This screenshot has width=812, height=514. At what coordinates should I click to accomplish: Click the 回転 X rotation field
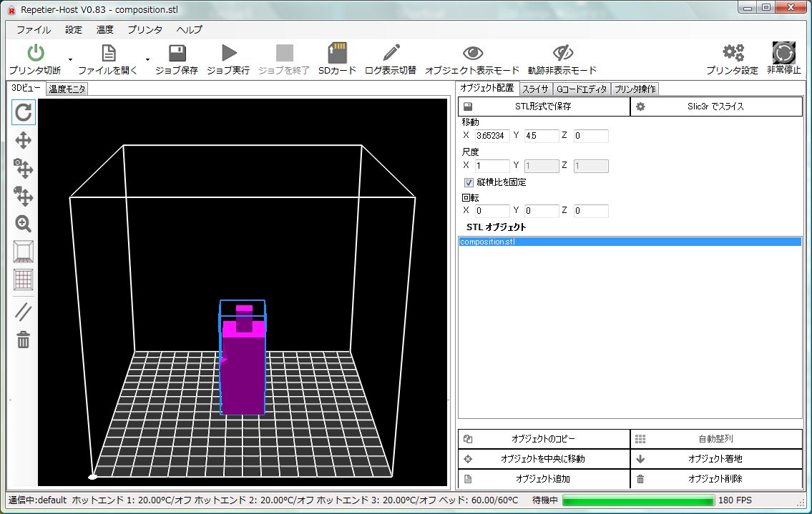492,211
